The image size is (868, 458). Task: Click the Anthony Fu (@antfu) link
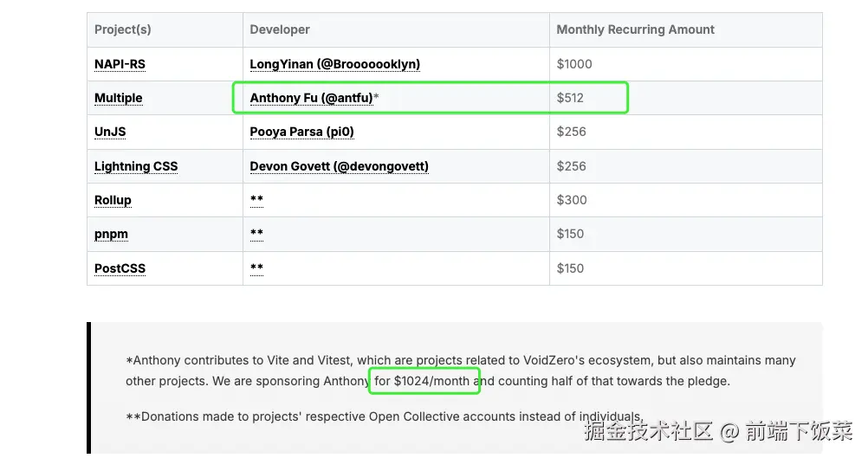coord(311,98)
